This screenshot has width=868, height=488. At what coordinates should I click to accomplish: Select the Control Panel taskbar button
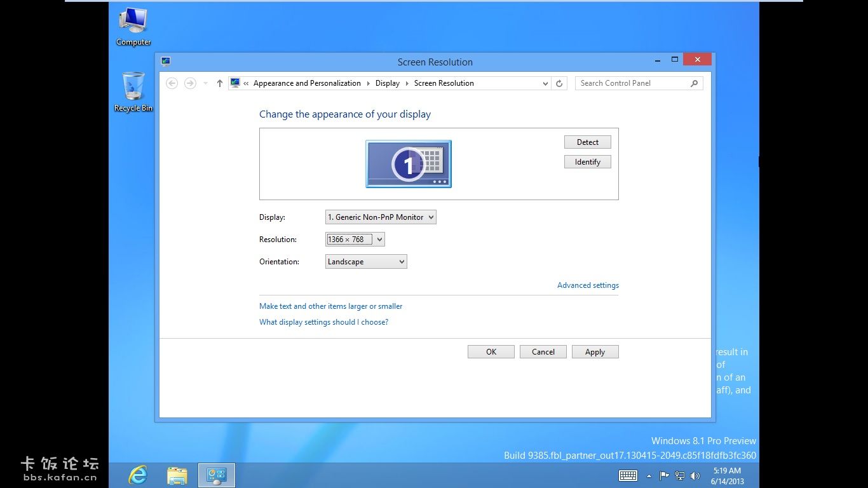[x=217, y=475]
